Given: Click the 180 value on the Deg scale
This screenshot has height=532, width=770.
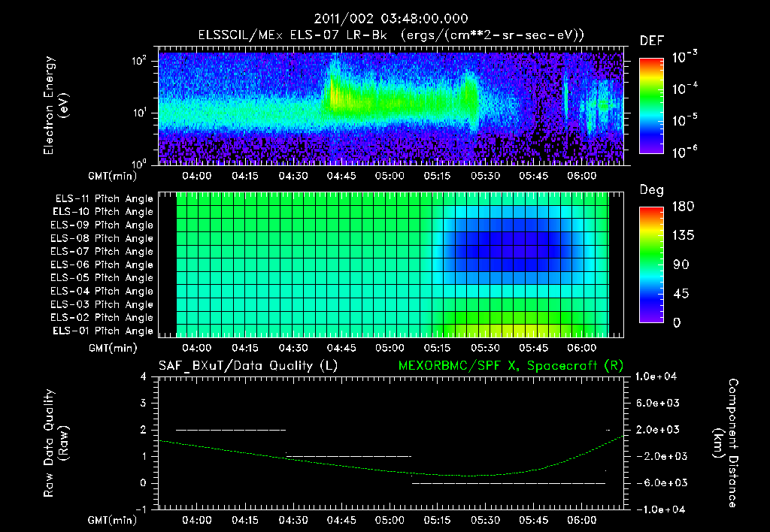Looking at the screenshot, I should tap(683, 207).
